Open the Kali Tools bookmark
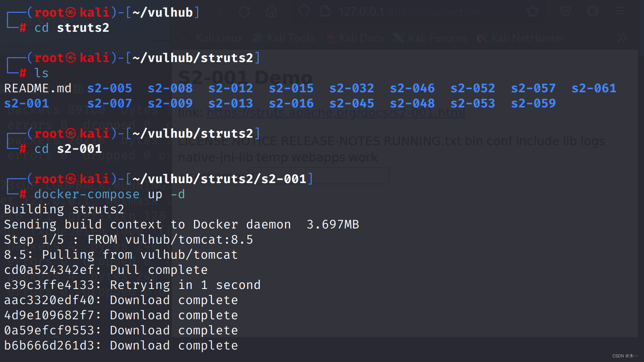The height and width of the screenshot is (362, 644). (x=284, y=38)
